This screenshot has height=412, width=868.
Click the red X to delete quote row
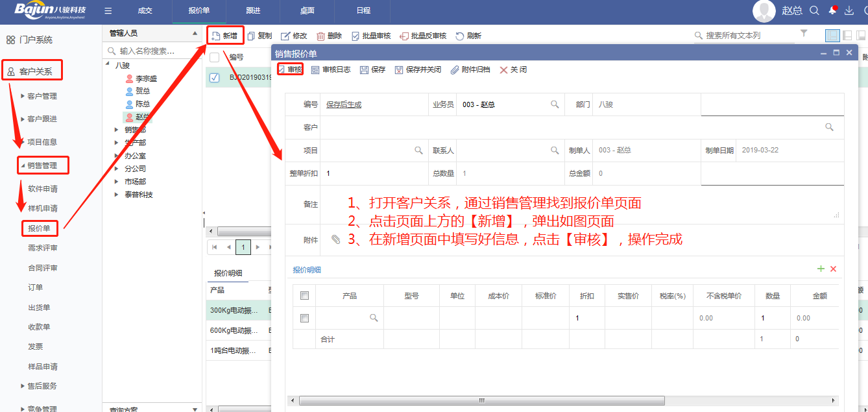point(834,269)
